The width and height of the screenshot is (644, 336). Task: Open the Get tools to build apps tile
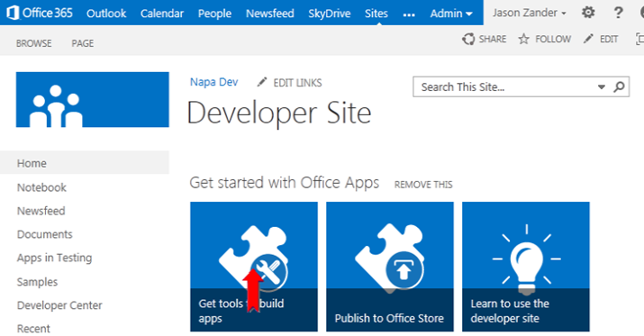coord(254,267)
